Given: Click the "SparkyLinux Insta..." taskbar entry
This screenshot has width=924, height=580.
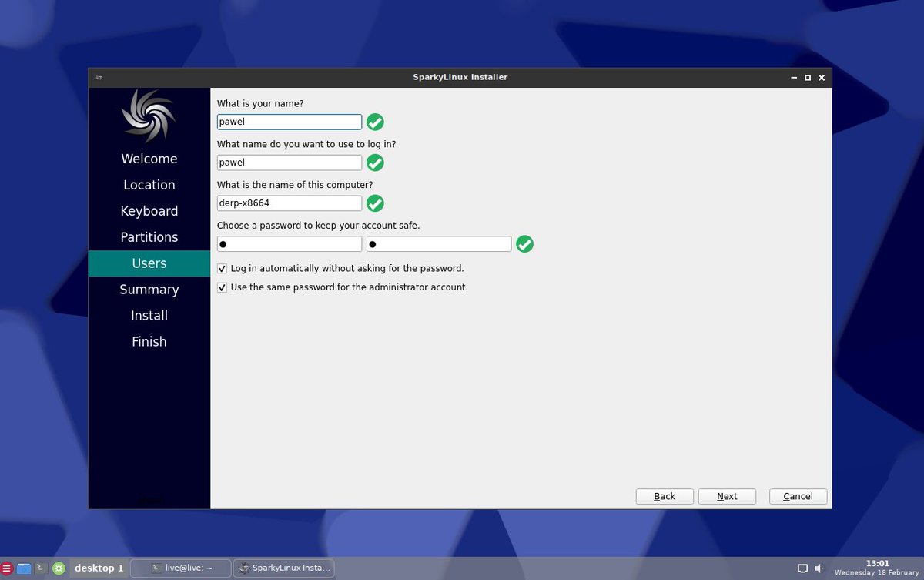Looking at the screenshot, I should pyautogui.click(x=283, y=568).
